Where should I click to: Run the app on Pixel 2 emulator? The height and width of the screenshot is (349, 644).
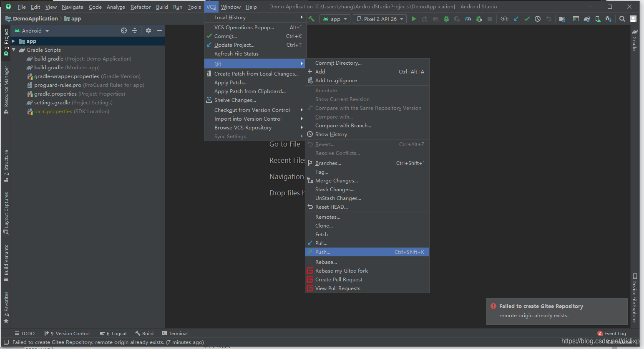[x=414, y=18]
